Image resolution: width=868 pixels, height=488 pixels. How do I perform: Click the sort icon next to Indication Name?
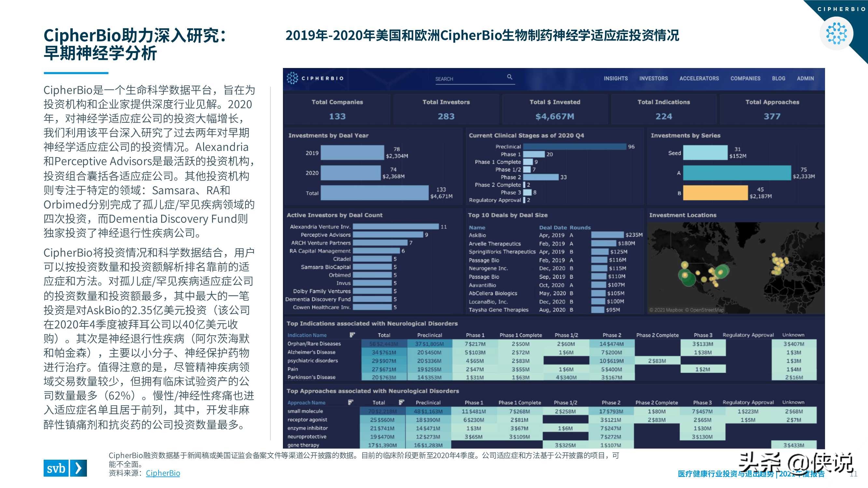(x=352, y=335)
